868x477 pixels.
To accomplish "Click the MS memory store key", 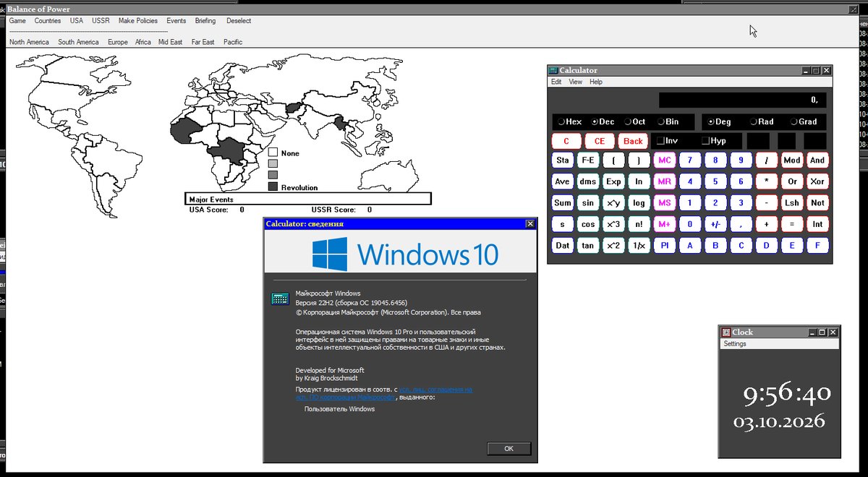I will tap(665, 203).
